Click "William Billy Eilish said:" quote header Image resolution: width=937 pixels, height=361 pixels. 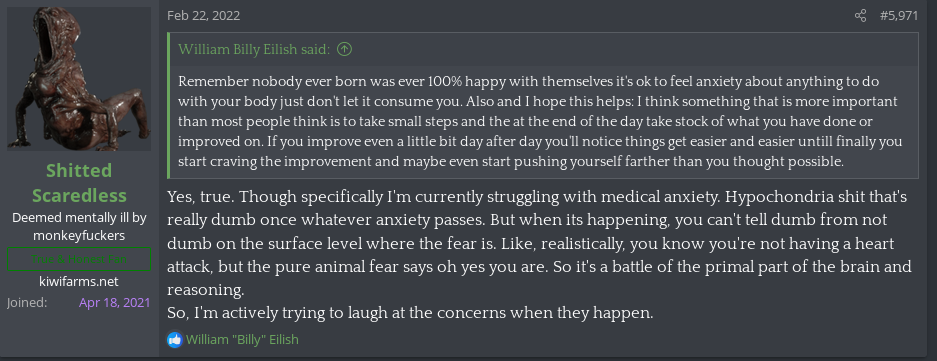254,49
